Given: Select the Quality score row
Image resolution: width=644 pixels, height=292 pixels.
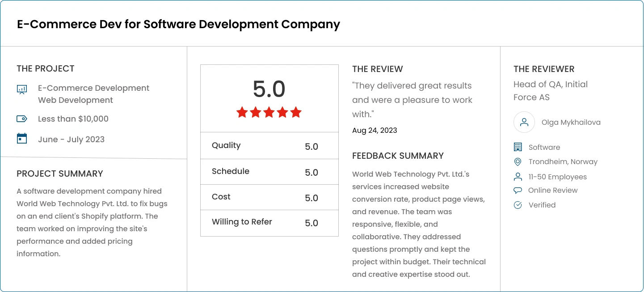Looking at the screenshot, I should (x=269, y=146).
